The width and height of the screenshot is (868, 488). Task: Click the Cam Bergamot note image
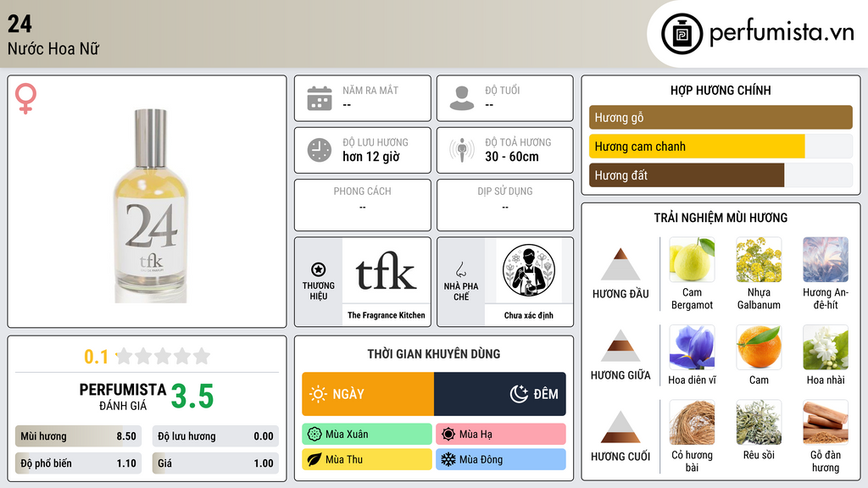pyautogui.click(x=692, y=259)
